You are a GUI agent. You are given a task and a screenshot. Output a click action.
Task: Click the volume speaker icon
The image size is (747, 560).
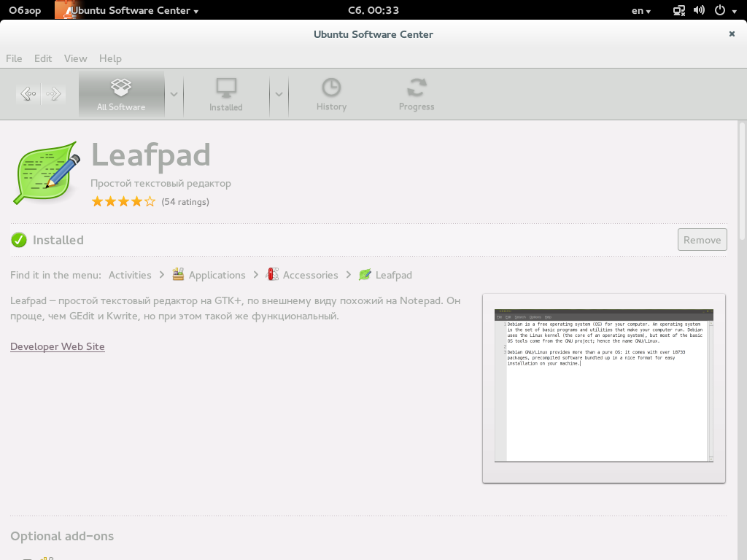pos(699,10)
